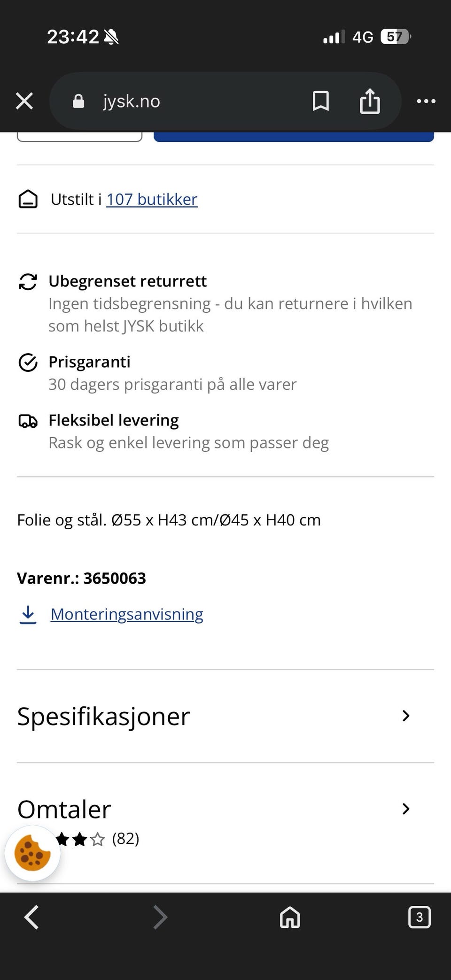Image resolution: width=451 pixels, height=980 pixels.
Task: Go back using the bottom arrow
Action: pyautogui.click(x=31, y=917)
